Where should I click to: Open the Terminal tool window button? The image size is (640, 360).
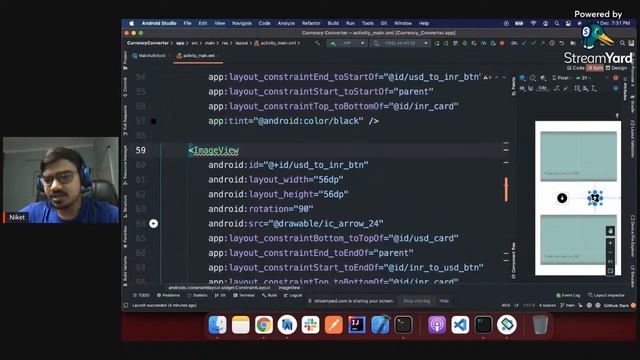(244, 295)
